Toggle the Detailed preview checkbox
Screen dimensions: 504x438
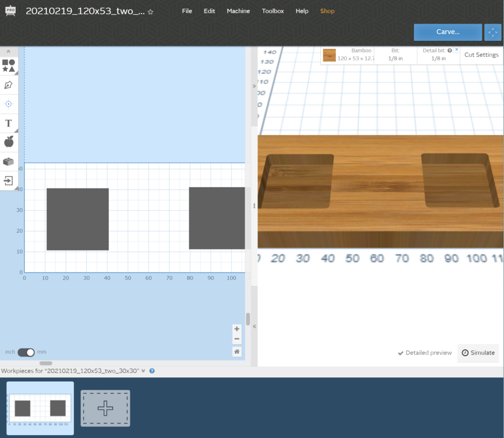click(425, 353)
